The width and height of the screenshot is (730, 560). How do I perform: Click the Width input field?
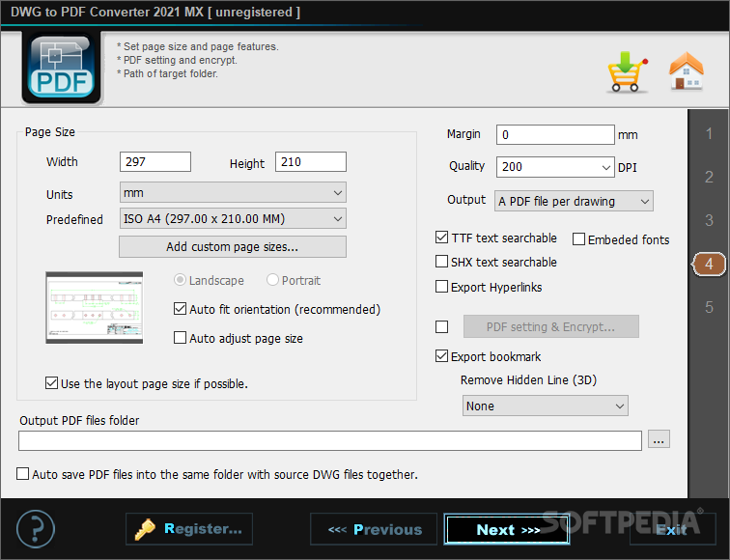tap(155, 161)
